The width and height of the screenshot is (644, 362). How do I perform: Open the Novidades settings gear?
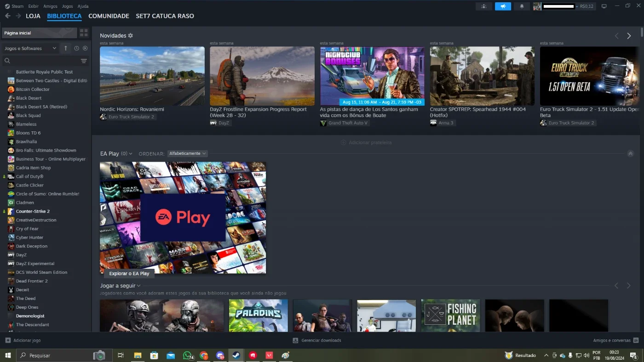131,35
